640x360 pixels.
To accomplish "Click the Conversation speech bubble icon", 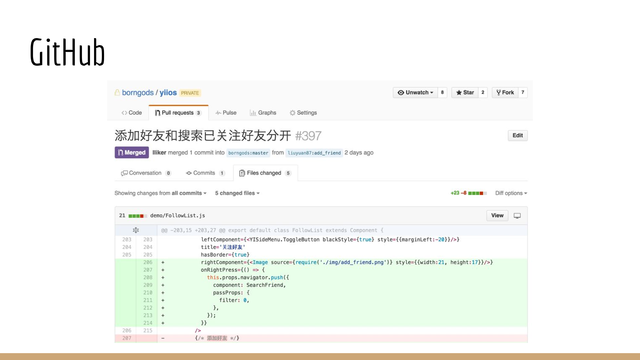I will point(124,173).
